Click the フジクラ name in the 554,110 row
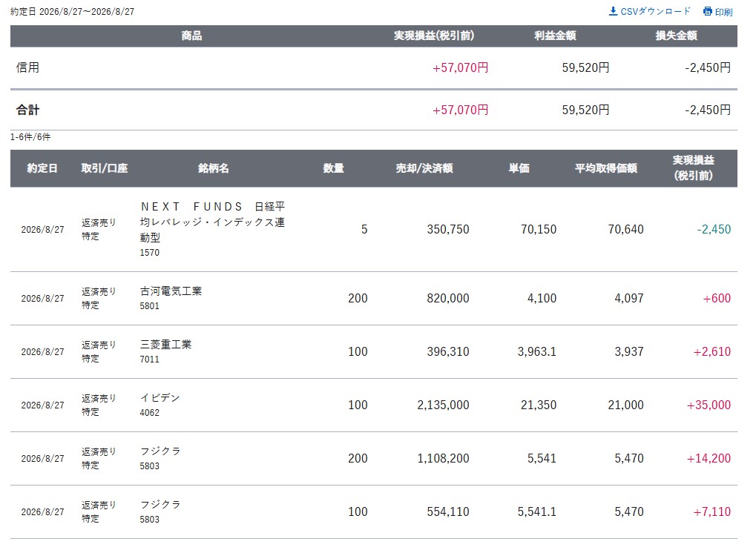The width and height of the screenshot is (756, 550). tap(160, 505)
